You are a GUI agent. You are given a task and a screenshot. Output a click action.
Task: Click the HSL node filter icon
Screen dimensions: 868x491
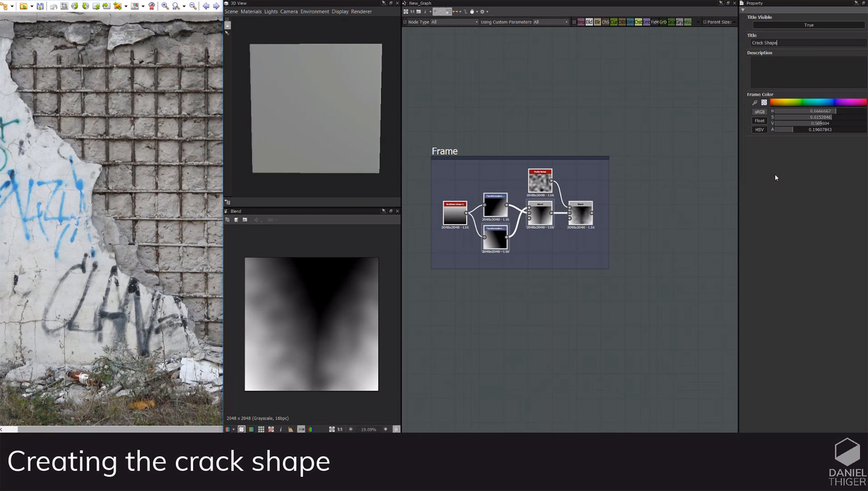[x=688, y=22]
